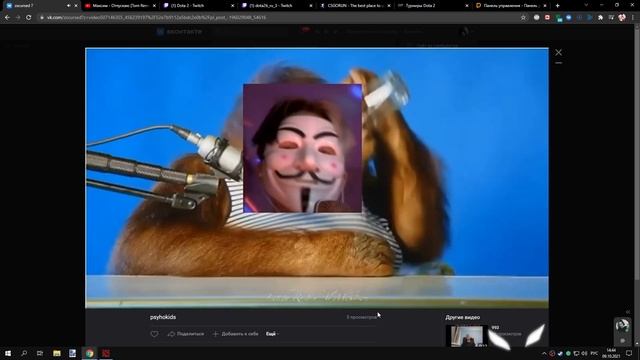
Task: Open the Windows notification center
Action: click(629, 353)
